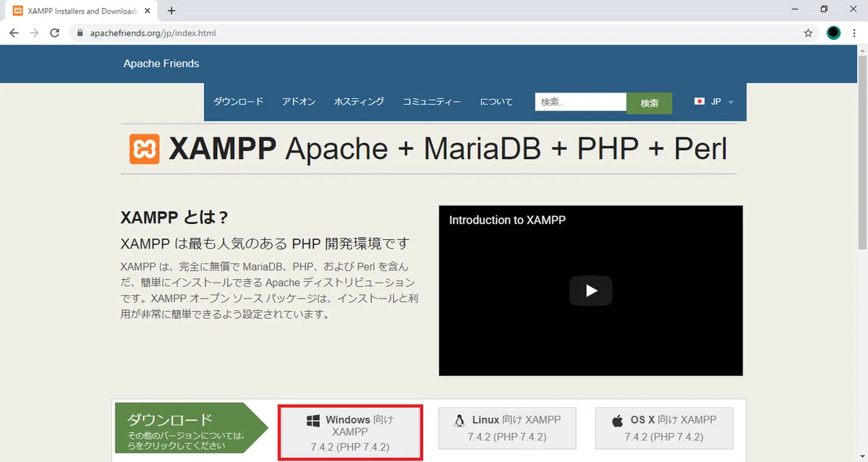Screen dimensions: 868x462
Task: Click the 検索 search input field
Action: tap(581, 102)
